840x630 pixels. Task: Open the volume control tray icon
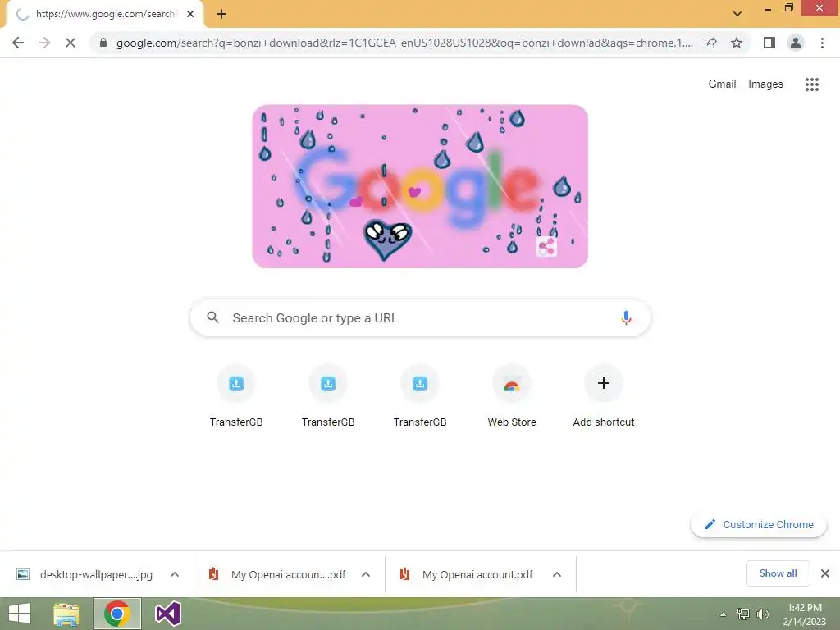tap(762, 614)
